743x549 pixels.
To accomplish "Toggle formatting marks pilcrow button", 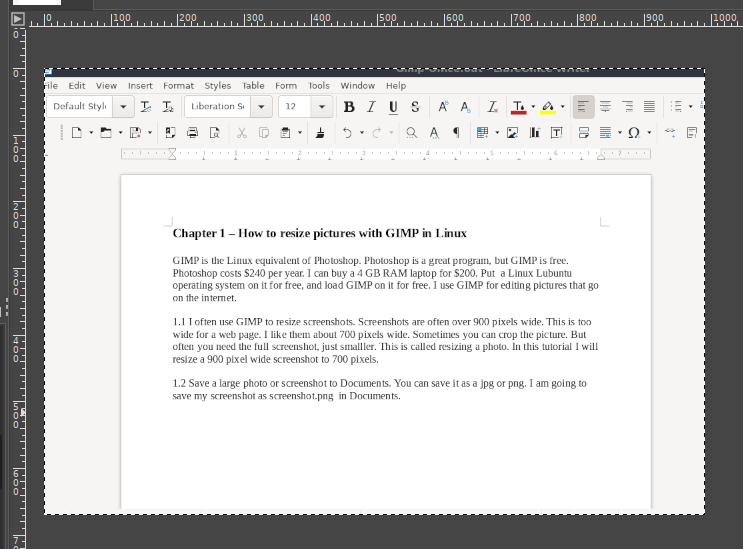I will 456,132.
